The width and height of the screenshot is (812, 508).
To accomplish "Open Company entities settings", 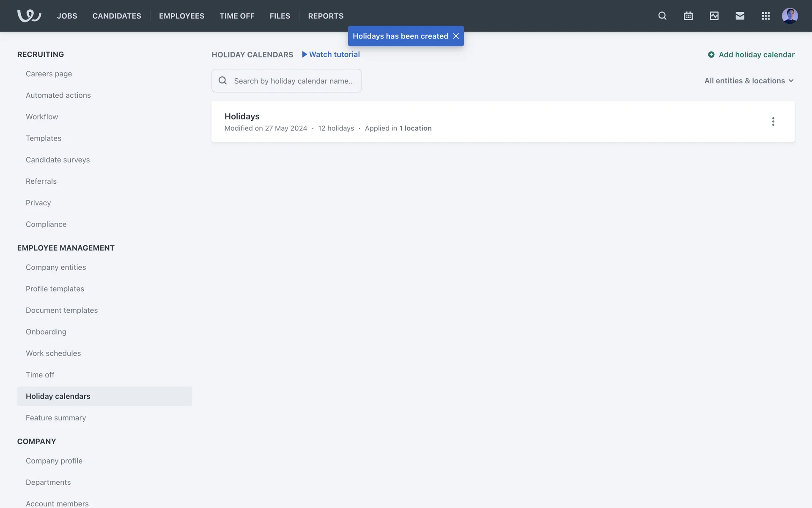I will click(56, 267).
